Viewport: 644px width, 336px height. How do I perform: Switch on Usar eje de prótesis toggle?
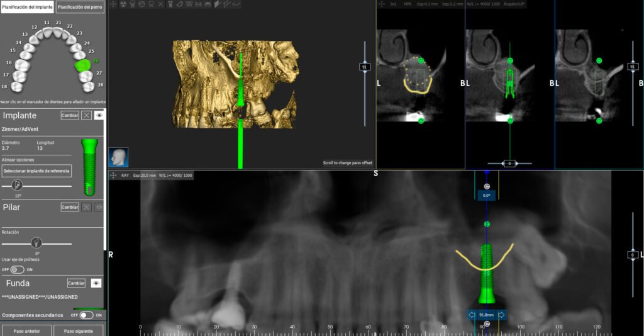tap(17, 269)
